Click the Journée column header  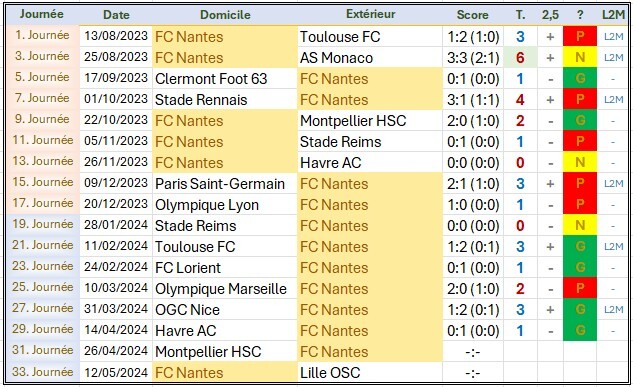pyautogui.click(x=42, y=14)
